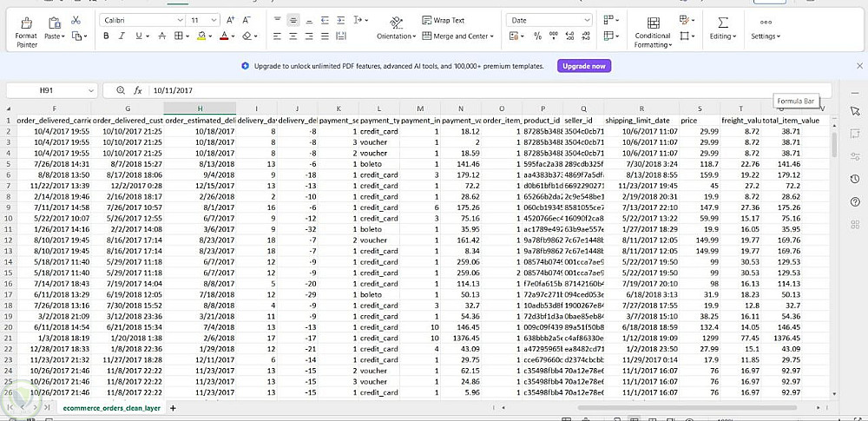Apply thousands separator number style
Viewport: 868px width, 421px height.
tap(554, 36)
